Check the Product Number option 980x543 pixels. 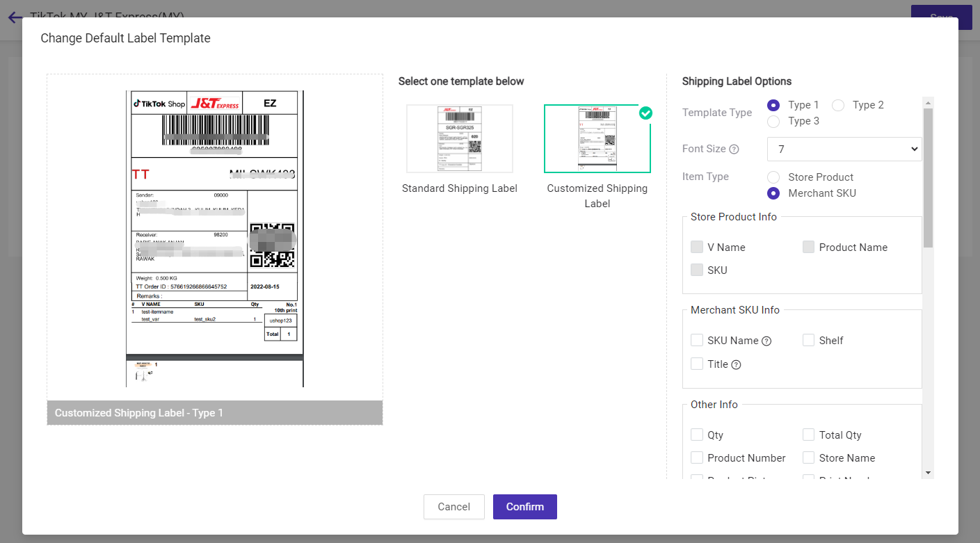697,457
